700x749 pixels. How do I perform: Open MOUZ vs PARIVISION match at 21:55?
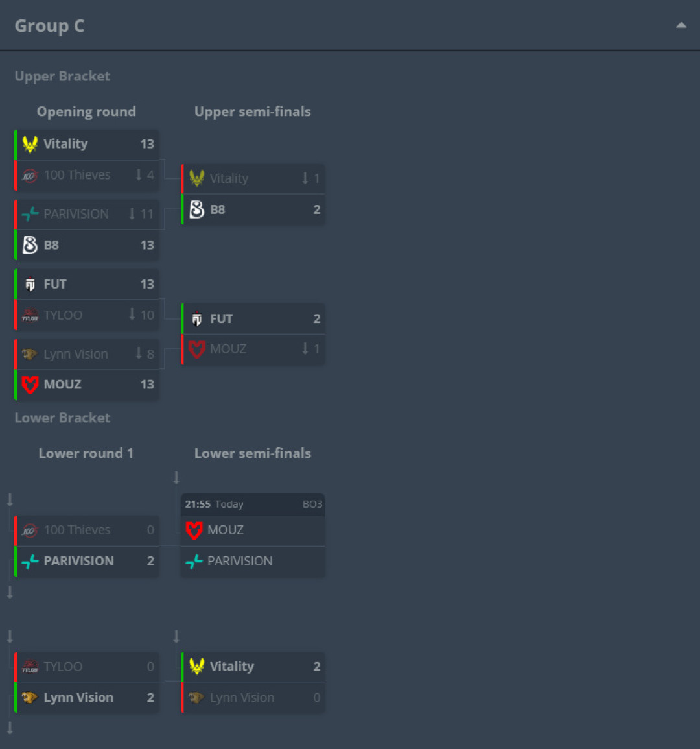pos(253,536)
